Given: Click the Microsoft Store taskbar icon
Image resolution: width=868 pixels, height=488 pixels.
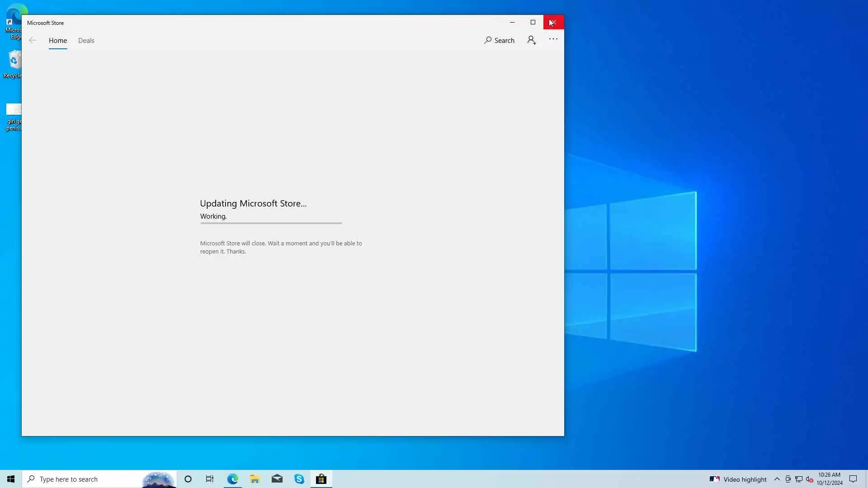Looking at the screenshot, I should 321,479.
